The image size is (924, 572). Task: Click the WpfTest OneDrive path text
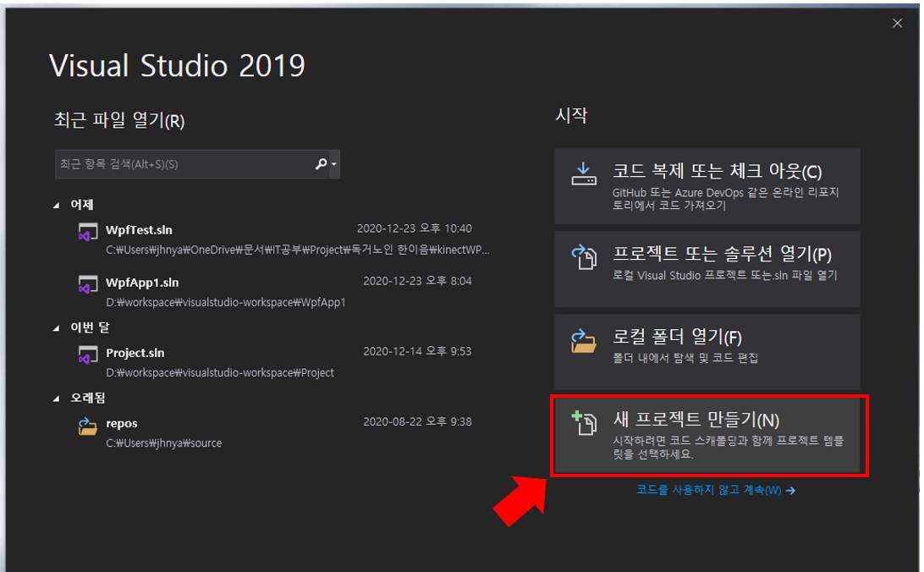coord(298,250)
